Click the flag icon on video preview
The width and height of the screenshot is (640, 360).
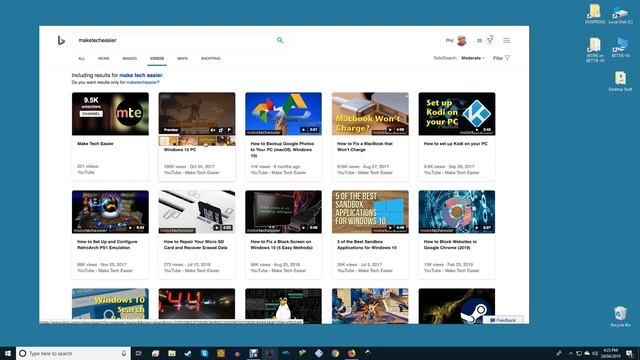pyautogui.click(x=229, y=130)
